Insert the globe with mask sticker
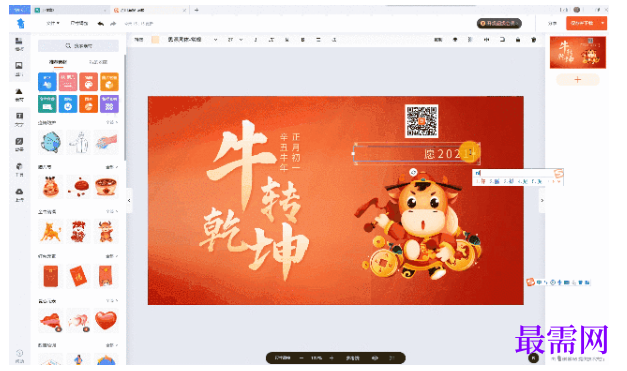This screenshot has height=371, width=627. [51, 142]
